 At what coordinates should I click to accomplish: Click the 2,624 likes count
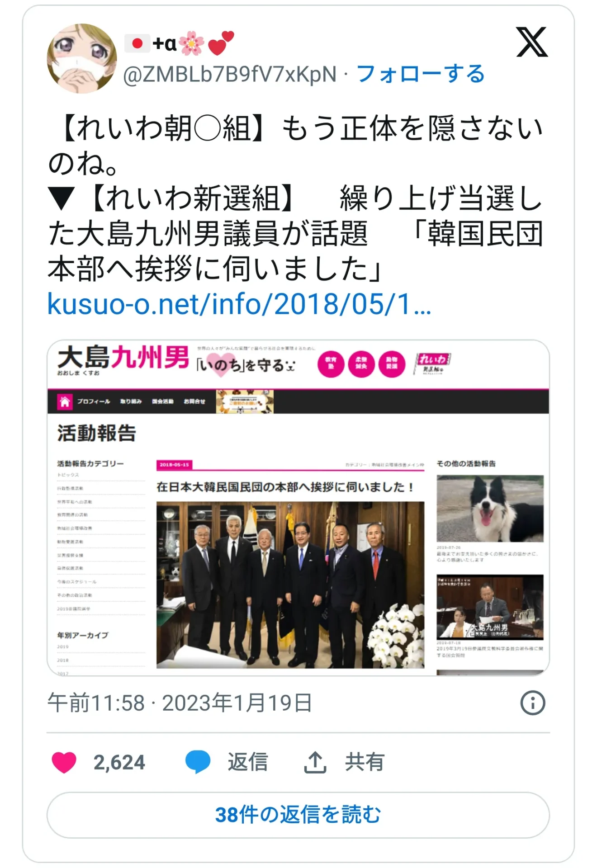click(x=119, y=762)
